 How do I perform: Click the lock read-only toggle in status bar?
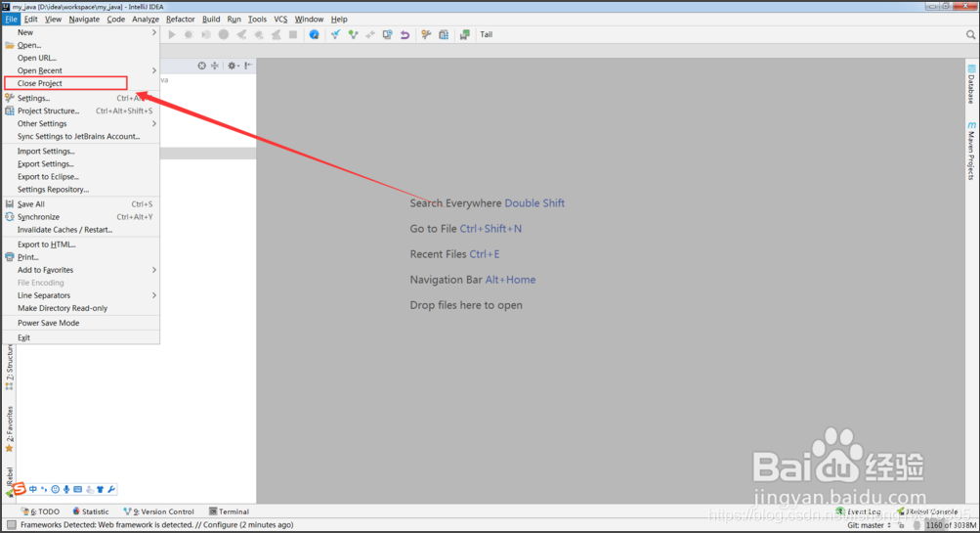tap(901, 525)
